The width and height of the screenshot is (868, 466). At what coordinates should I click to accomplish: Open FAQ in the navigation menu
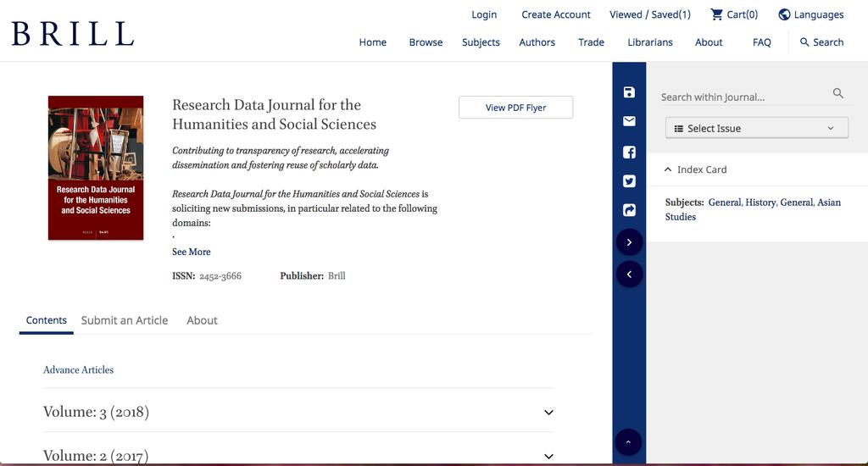(762, 42)
